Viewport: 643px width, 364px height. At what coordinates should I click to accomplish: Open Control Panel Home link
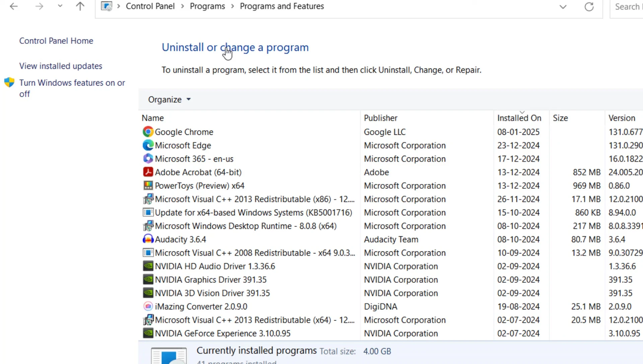point(56,41)
